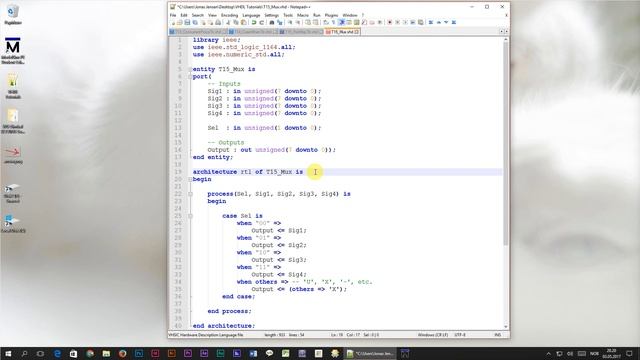
Task: Collapse the process(Sel, Sig1...) fold marker
Action: click(190, 194)
